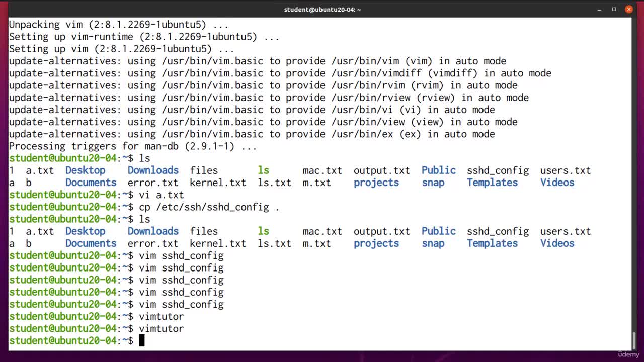Maximize the terminal window
Viewport: 644px width, 362px height.
coord(614,9)
